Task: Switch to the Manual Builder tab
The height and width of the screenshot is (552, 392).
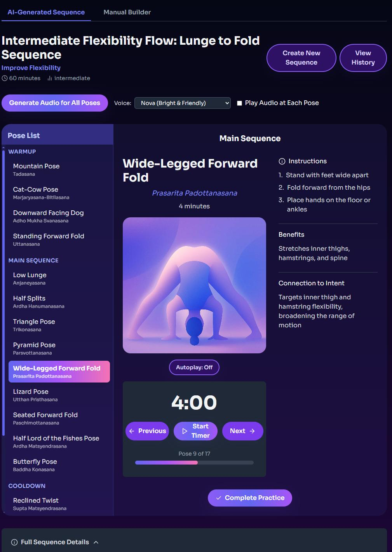Action: coord(127,12)
